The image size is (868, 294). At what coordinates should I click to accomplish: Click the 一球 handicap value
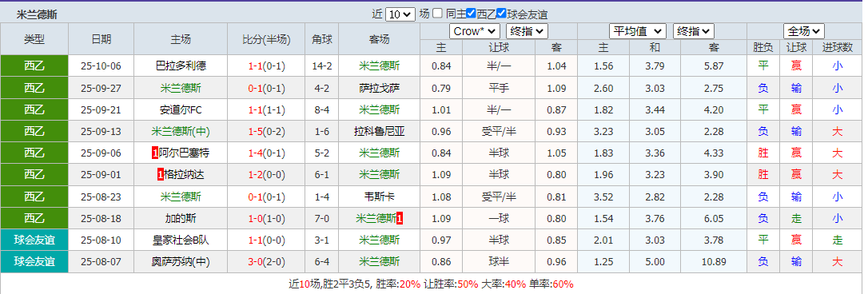click(500, 219)
